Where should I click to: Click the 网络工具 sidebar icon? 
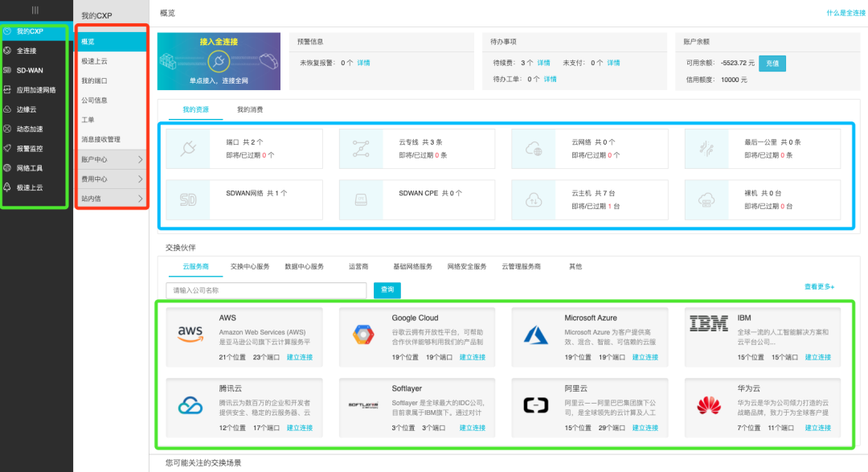click(x=7, y=168)
